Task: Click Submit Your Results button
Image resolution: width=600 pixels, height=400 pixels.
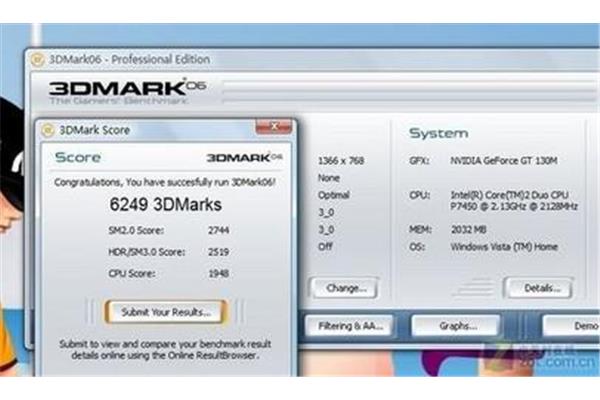Action: pyautogui.click(x=166, y=312)
